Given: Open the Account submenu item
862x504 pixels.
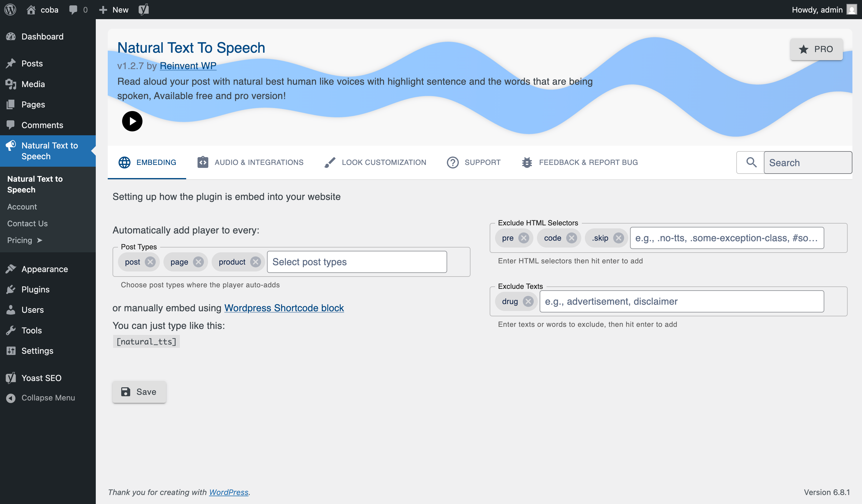Looking at the screenshot, I should (x=22, y=207).
